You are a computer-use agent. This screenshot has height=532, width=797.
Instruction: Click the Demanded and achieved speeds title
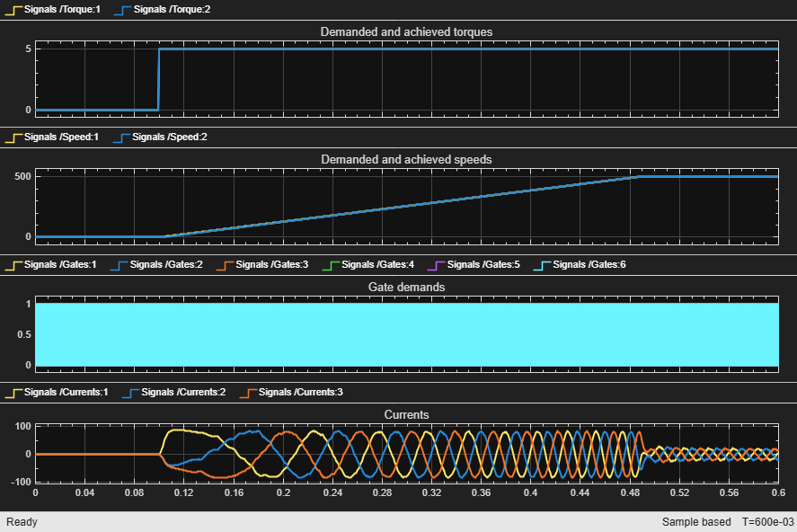coord(407,160)
